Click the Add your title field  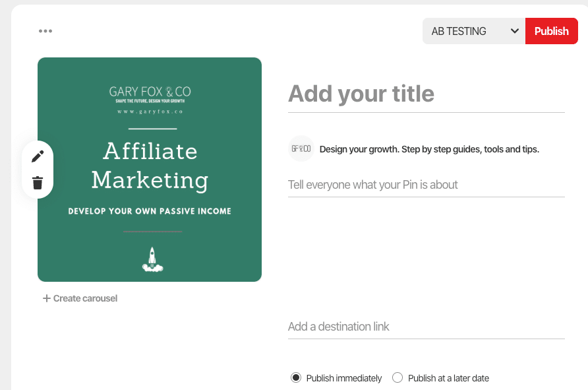(426, 94)
